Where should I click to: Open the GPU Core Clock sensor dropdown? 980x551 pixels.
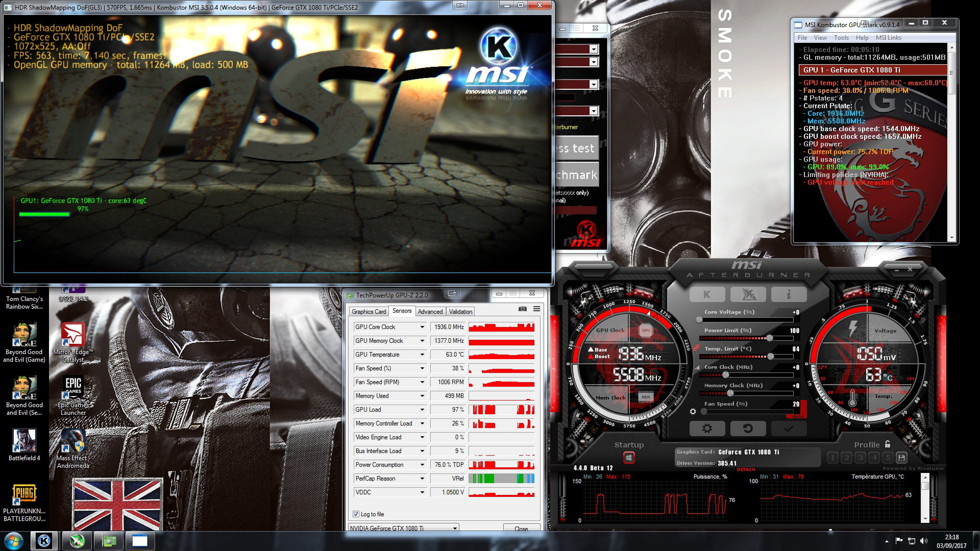pos(422,327)
